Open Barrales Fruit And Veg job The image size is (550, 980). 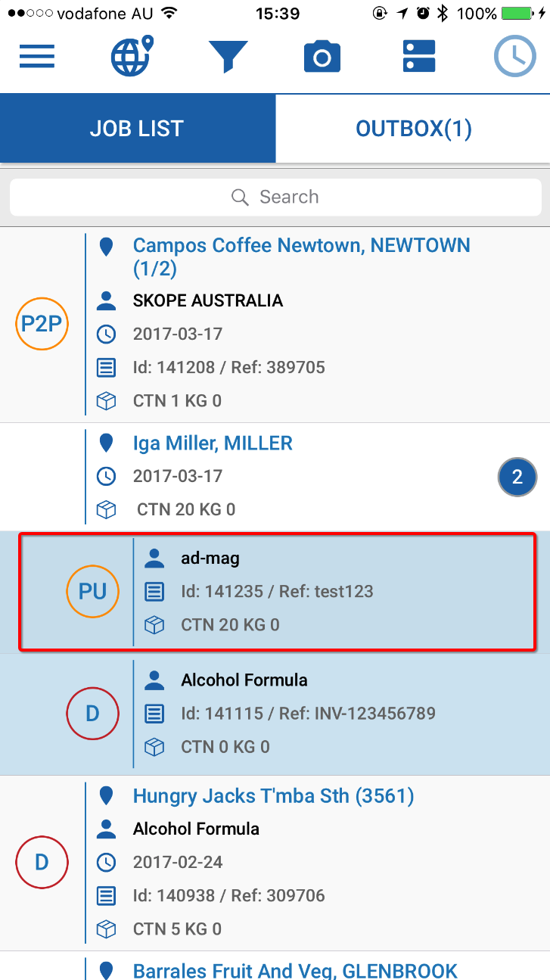pyautogui.click(x=295, y=970)
